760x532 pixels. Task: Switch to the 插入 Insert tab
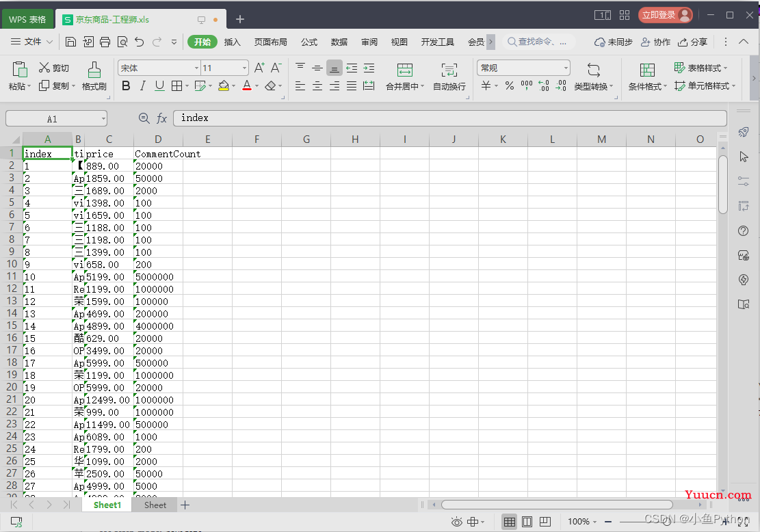coord(232,42)
